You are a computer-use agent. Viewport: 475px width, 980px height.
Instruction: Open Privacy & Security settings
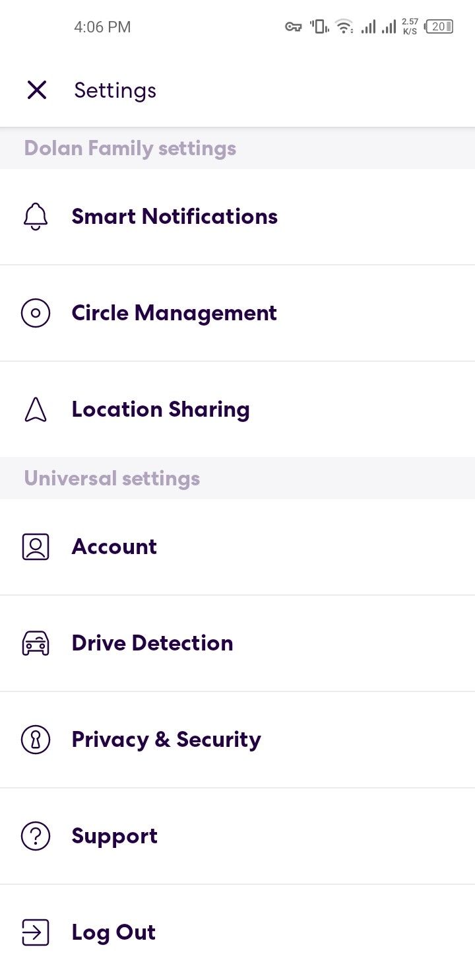(x=166, y=740)
